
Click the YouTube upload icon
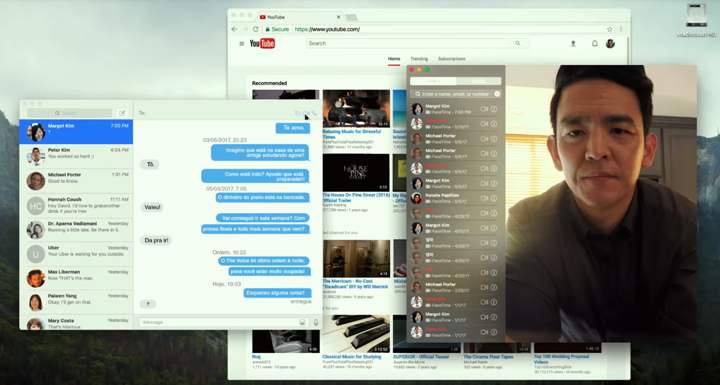coord(573,44)
